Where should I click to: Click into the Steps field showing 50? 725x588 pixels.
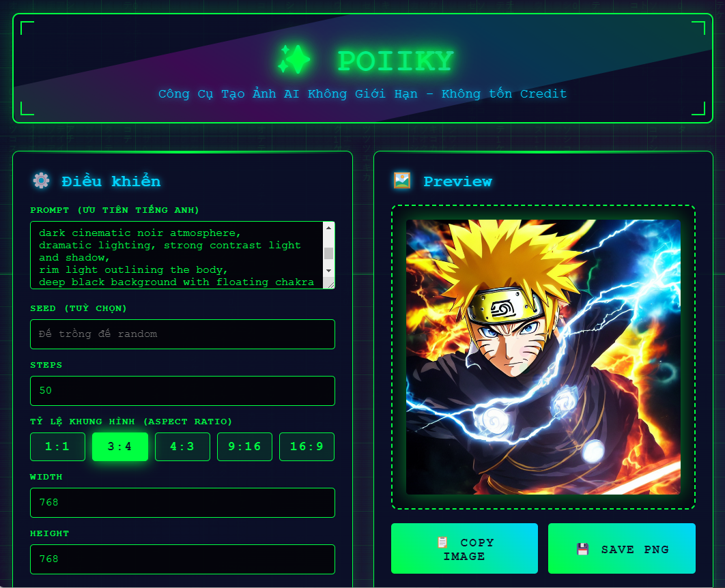[183, 391]
